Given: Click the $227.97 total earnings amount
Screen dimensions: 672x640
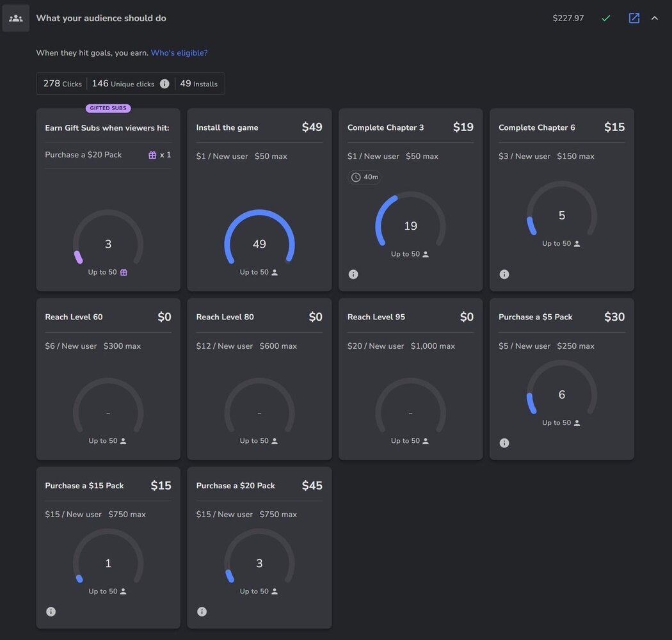Looking at the screenshot, I should (x=568, y=18).
